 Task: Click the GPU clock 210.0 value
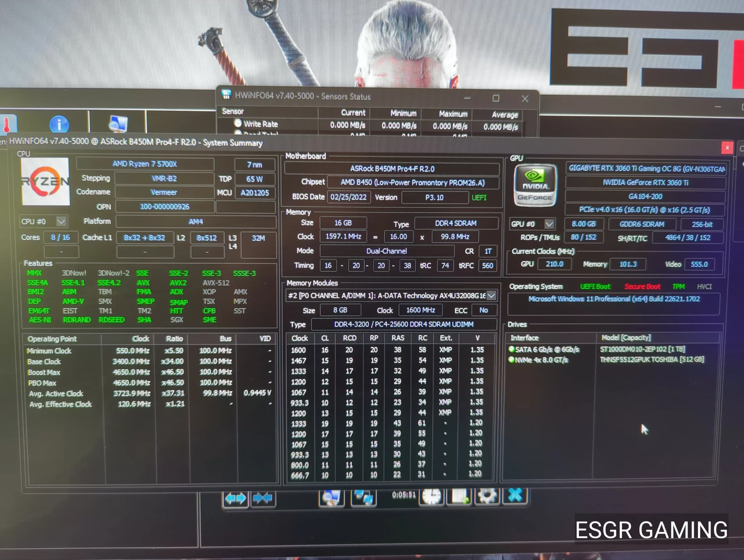[x=554, y=264]
